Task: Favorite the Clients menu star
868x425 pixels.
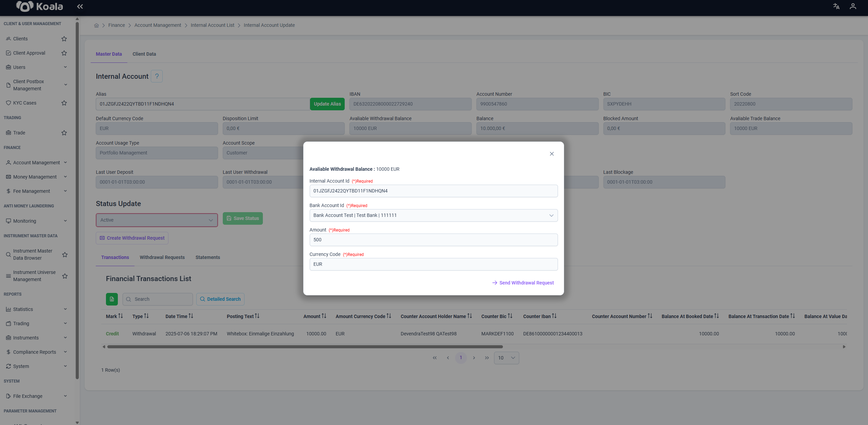Action: coord(64,39)
